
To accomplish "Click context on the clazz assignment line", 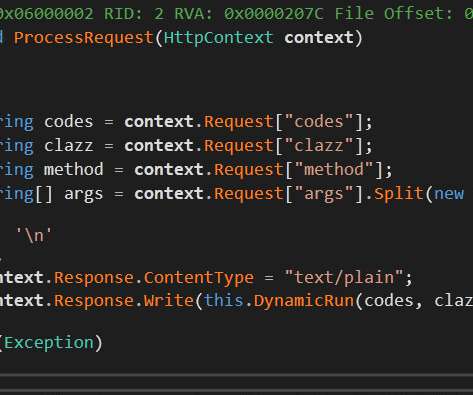I will pos(159,146).
